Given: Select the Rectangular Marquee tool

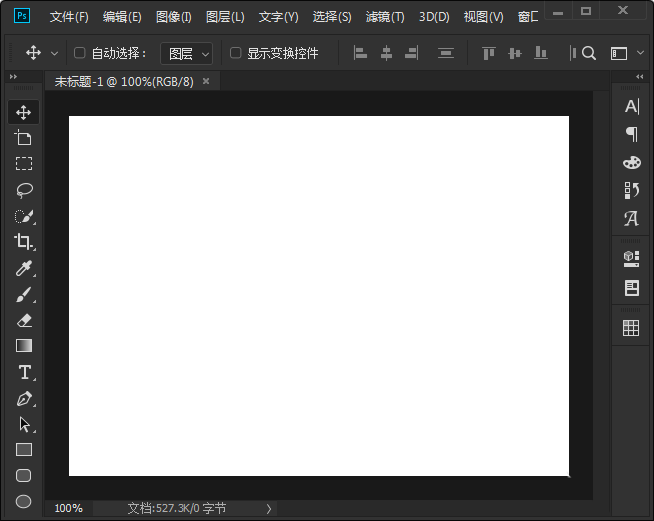Looking at the screenshot, I should pos(24,164).
